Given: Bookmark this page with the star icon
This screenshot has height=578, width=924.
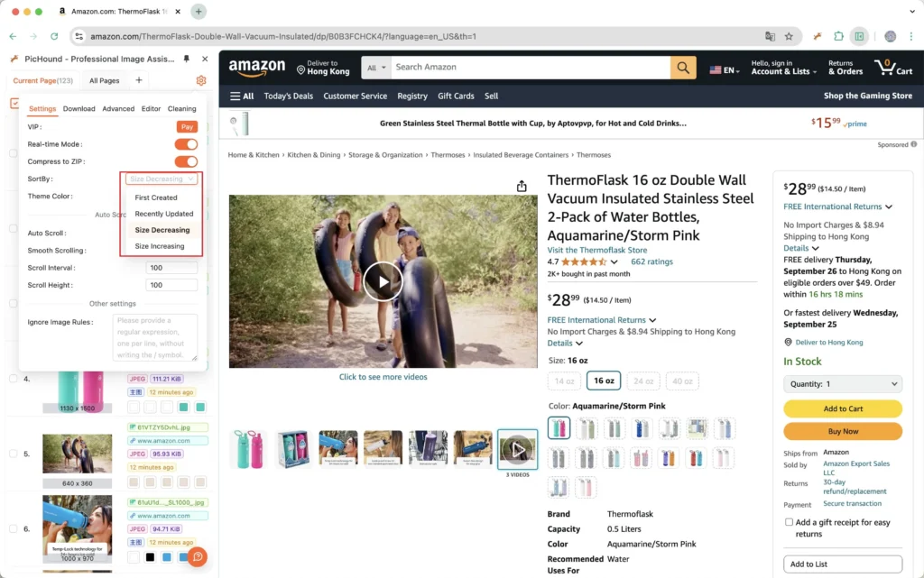Looking at the screenshot, I should click(x=789, y=36).
